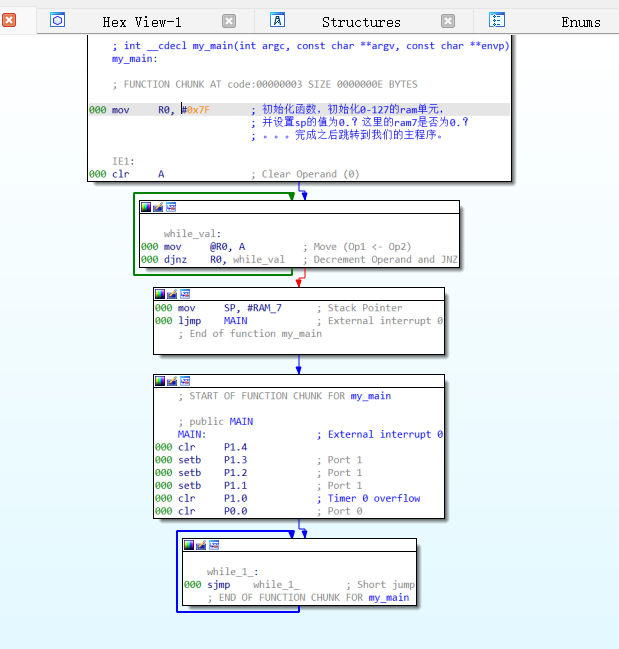Set node color in while_val block
This screenshot has height=649, width=619.
coord(146,207)
